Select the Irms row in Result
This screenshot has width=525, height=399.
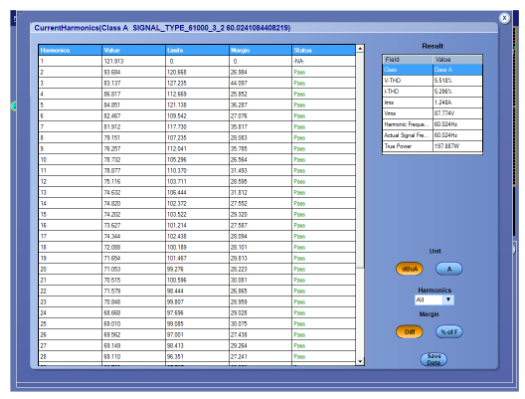click(x=432, y=102)
